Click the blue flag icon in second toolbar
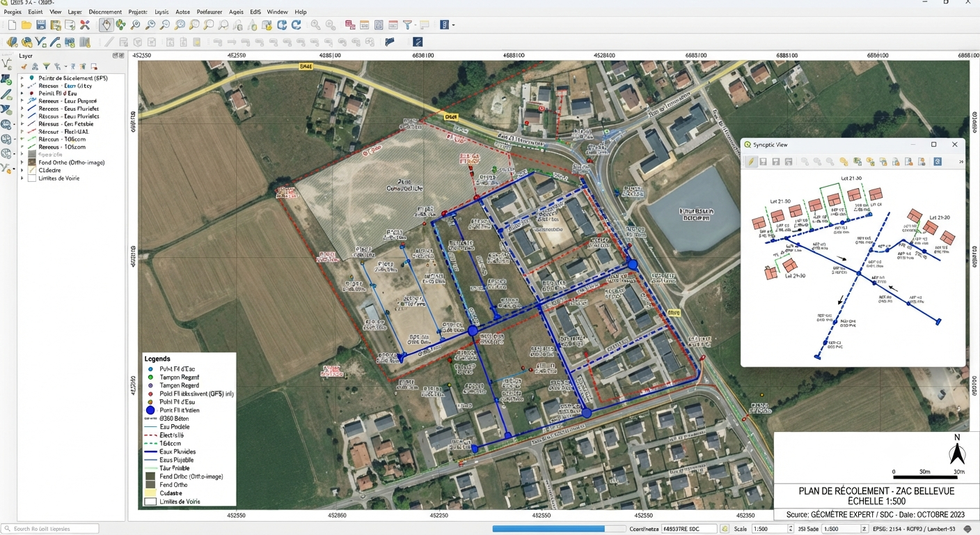The width and height of the screenshot is (980, 535). click(x=390, y=42)
